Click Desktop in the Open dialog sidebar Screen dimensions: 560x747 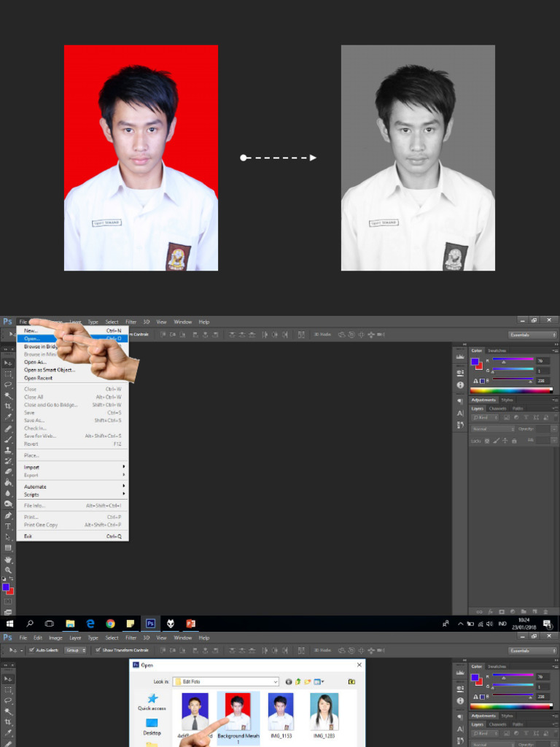pyautogui.click(x=152, y=727)
